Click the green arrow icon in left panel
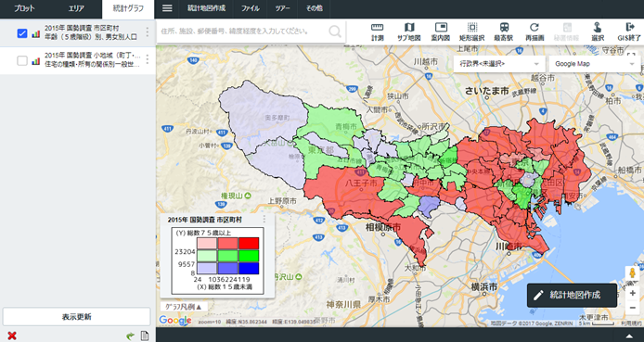Image resolution: width=644 pixels, height=342 pixels. [x=130, y=336]
